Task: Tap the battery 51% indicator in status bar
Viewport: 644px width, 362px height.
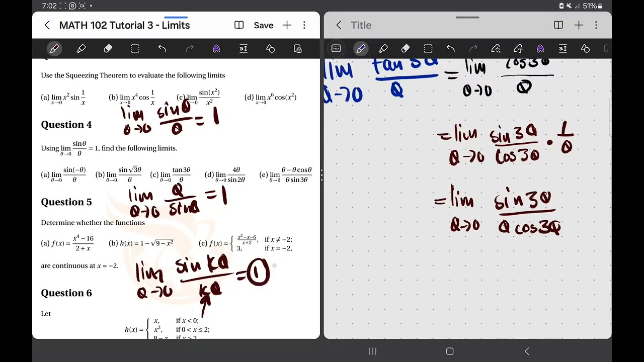Action: point(592,6)
